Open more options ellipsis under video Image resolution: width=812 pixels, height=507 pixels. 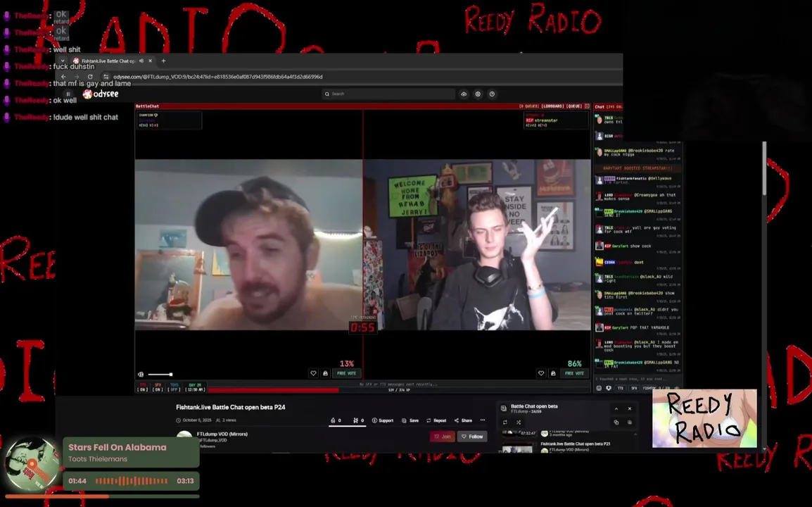tap(483, 420)
